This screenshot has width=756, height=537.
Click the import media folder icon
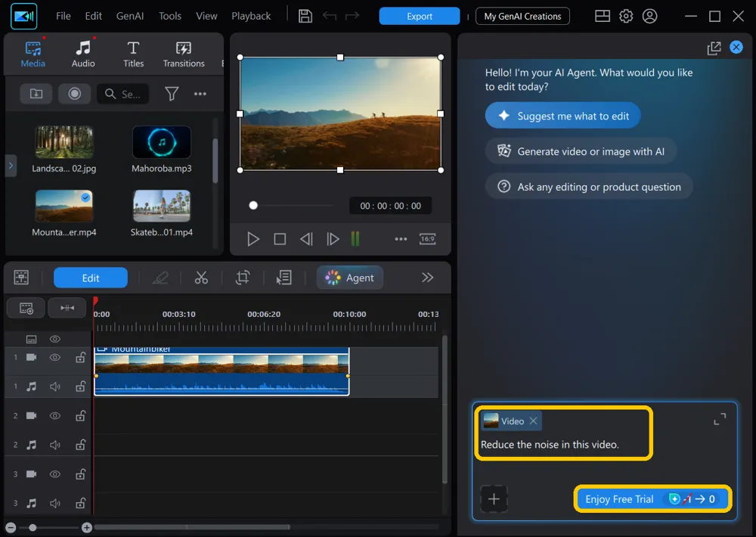click(36, 94)
